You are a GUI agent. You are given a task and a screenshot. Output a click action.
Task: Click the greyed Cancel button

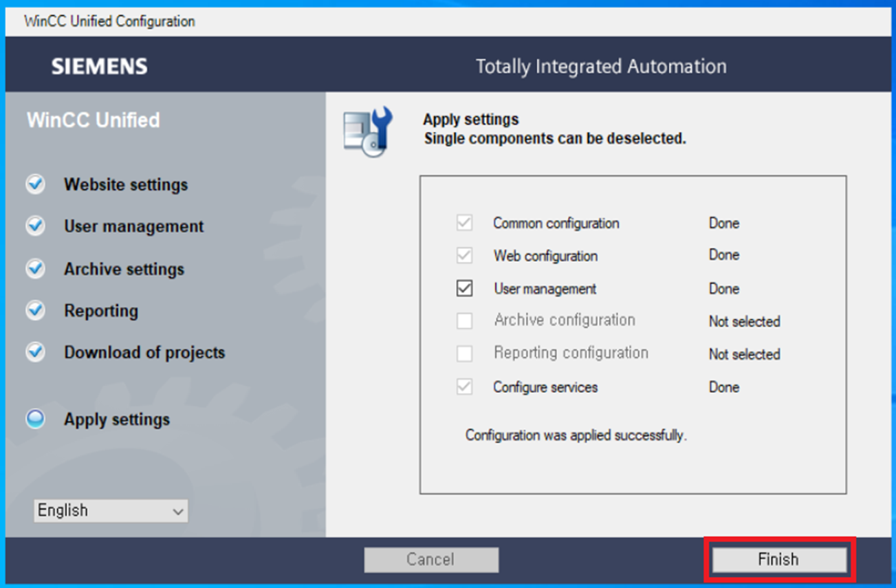pyautogui.click(x=431, y=559)
